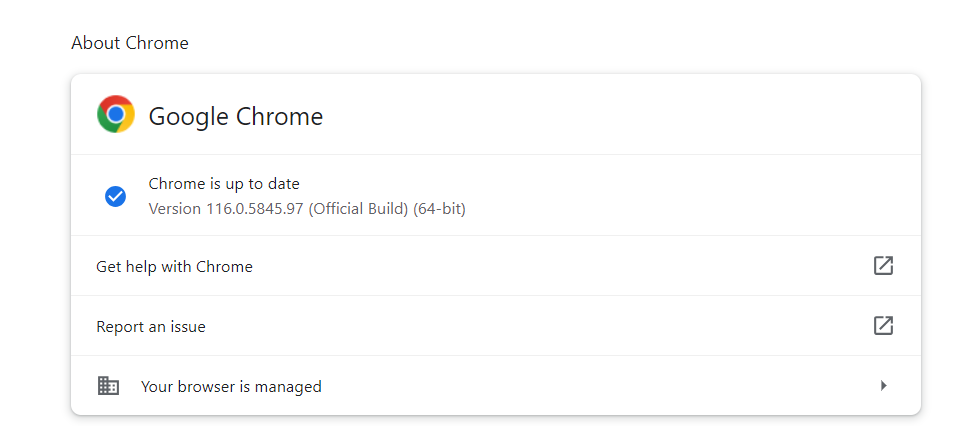Click the word Google in the product title
This screenshot has width=972, height=426.
click(189, 117)
